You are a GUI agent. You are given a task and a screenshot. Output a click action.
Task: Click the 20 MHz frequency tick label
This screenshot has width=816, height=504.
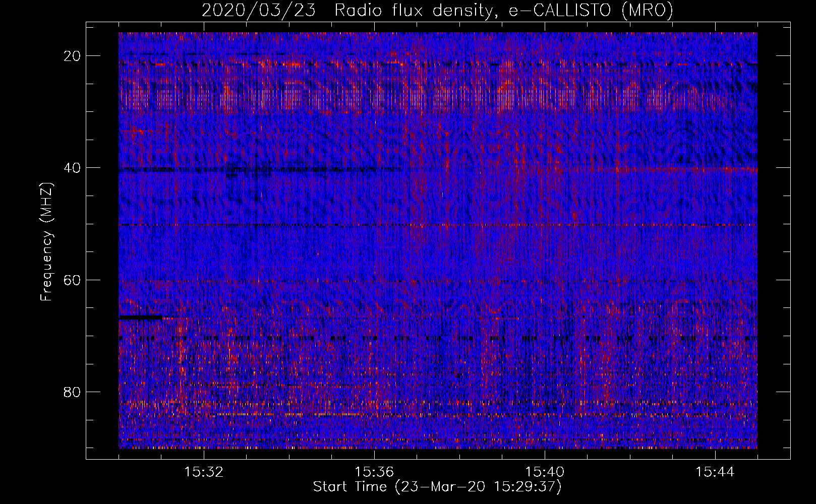73,56
